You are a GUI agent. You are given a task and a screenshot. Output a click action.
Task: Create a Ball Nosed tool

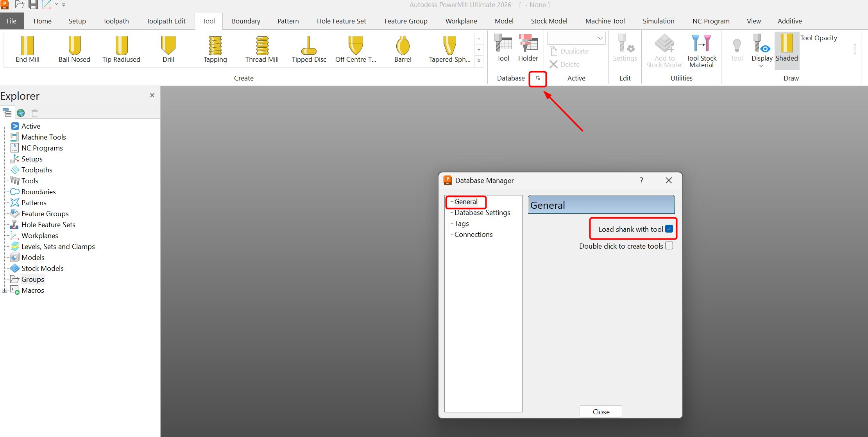(74, 50)
